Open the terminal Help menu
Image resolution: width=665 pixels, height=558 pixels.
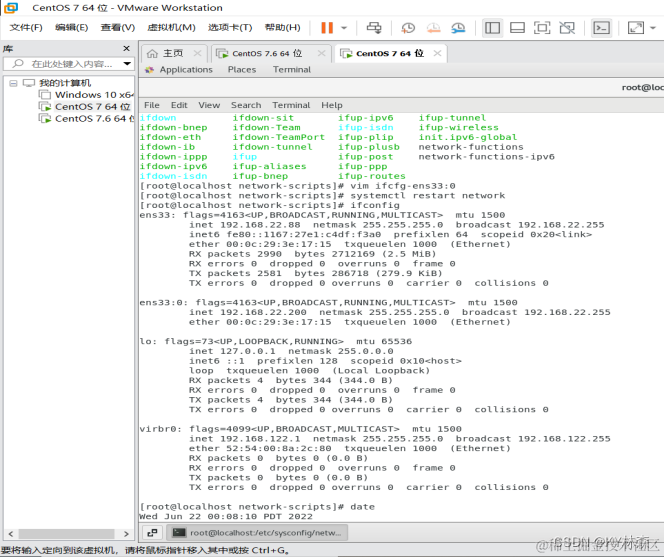[332, 105]
